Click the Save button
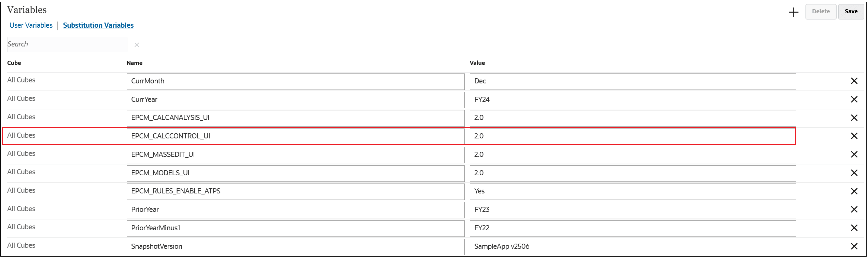Image resolution: width=868 pixels, height=258 pixels. pos(851,11)
